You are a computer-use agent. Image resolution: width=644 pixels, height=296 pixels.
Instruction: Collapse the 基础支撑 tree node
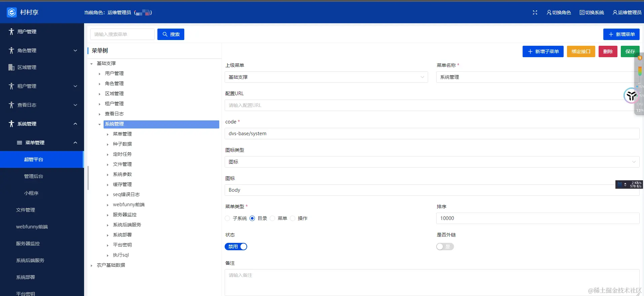click(x=91, y=64)
